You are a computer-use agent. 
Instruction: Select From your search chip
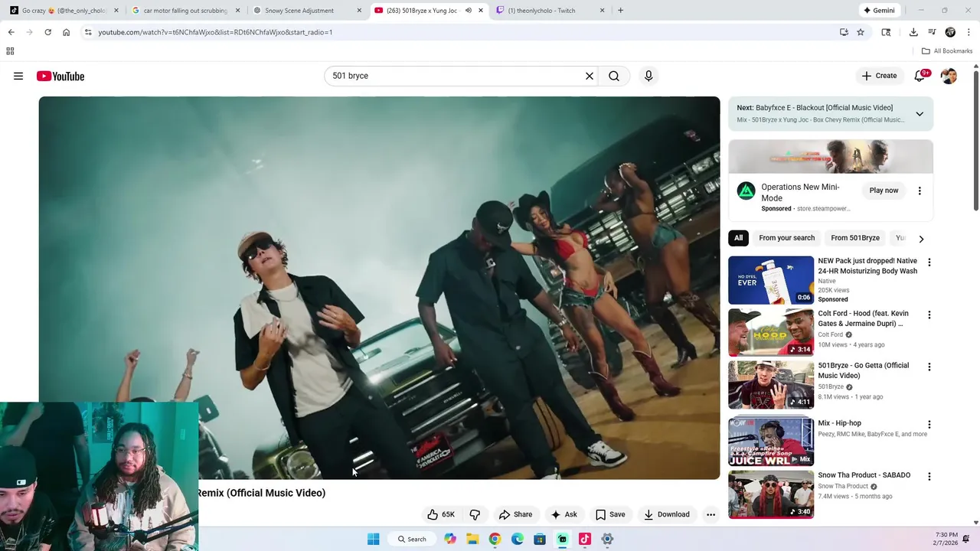coord(787,238)
